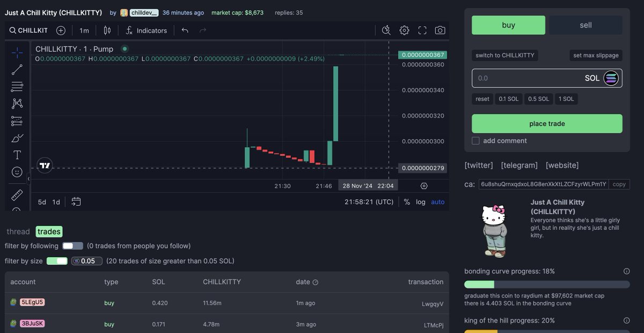Open the Fibonacci retracement tool
Viewport: 644px width, 333px height.
tap(17, 86)
